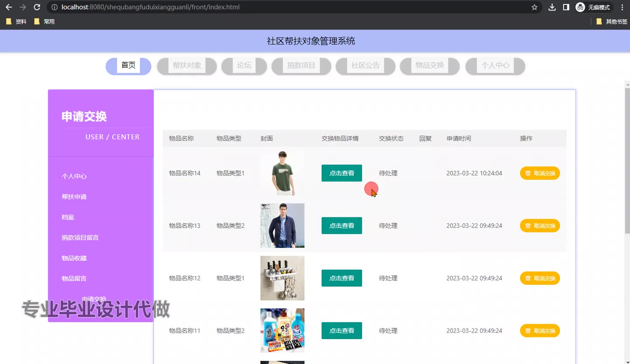Click the 社区帮扶对象管理系统 site title
The width and height of the screenshot is (630, 364).
click(311, 41)
